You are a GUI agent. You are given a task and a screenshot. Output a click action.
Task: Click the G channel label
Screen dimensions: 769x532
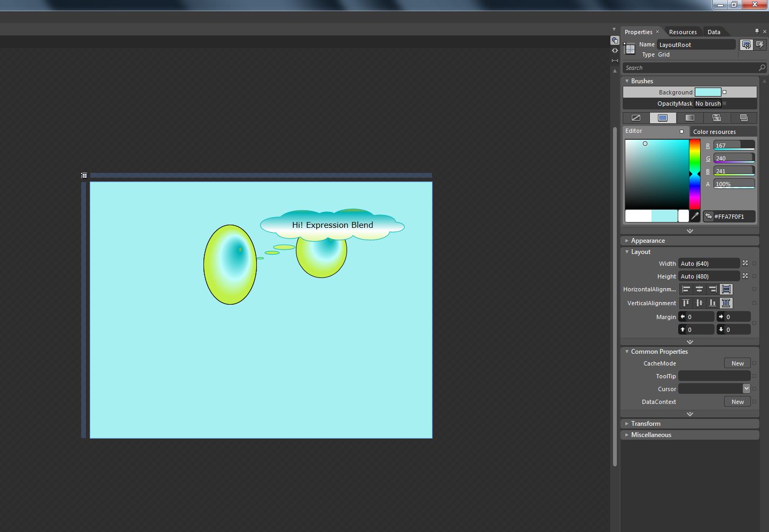[708, 158]
